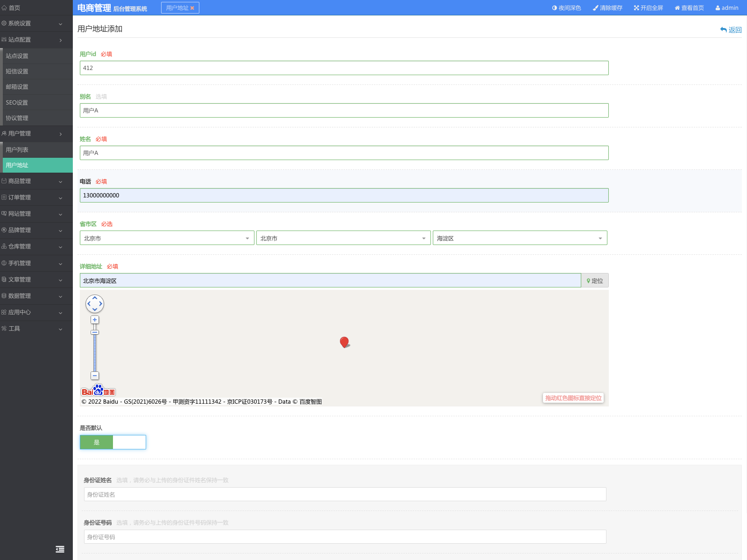Click the home icon beside 首页
This screenshot has height=560, width=747.
pyautogui.click(x=4, y=8)
